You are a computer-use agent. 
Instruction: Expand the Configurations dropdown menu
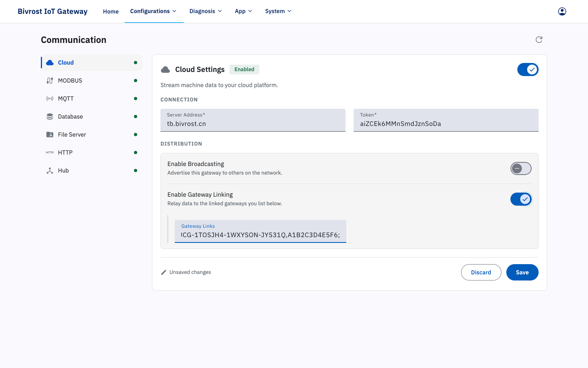coord(154,11)
